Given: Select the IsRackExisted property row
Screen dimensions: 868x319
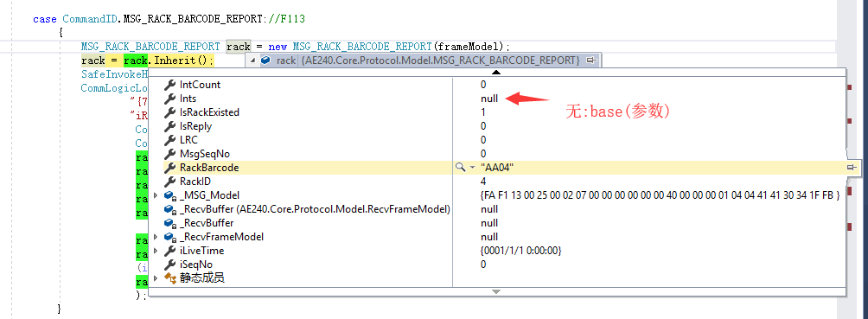Looking at the screenshot, I should click(x=496, y=112).
